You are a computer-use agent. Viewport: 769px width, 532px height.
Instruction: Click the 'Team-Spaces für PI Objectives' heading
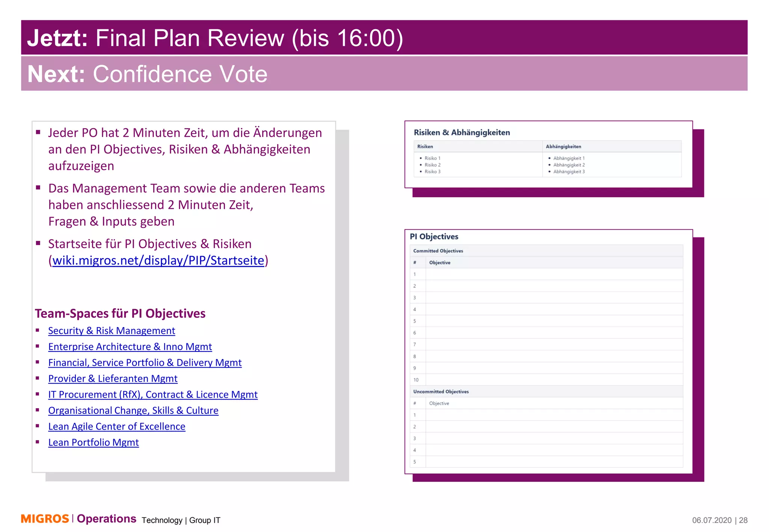tap(120, 313)
